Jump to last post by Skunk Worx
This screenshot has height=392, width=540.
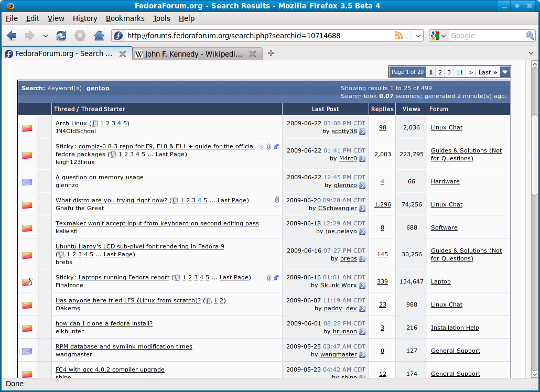(362, 286)
